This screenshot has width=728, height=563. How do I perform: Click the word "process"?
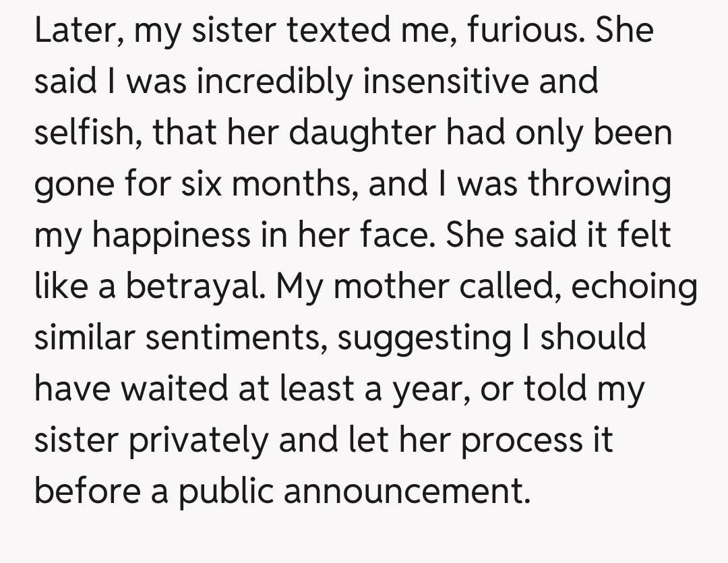(x=519, y=441)
